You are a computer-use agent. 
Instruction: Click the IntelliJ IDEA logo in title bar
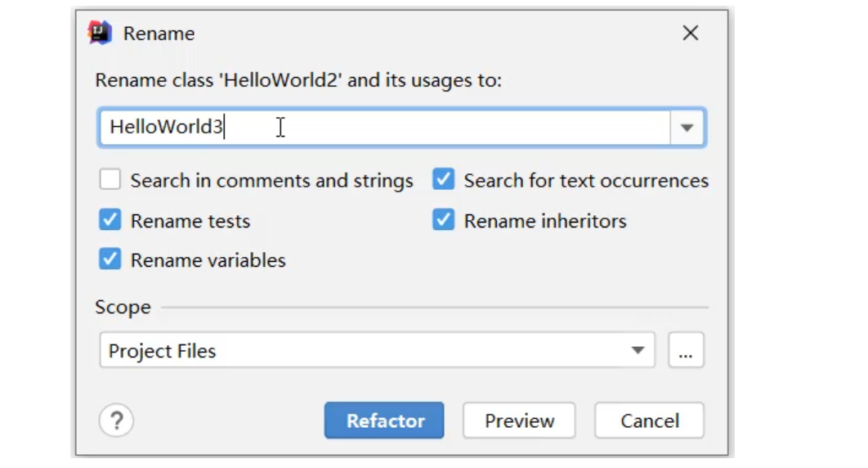pos(100,34)
